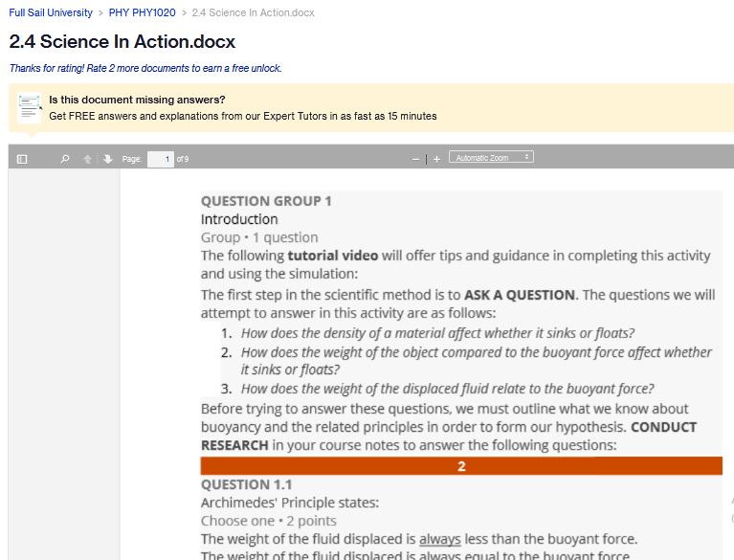Screen dimensions: 734x560
Task: Select answer 'always equal to the buoyant force'
Action: [415, 555]
